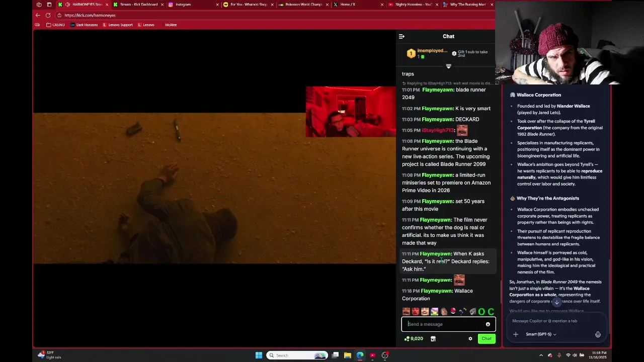
Task: Click the streamer webcam overlay in video
Action: click(x=351, y=112)
